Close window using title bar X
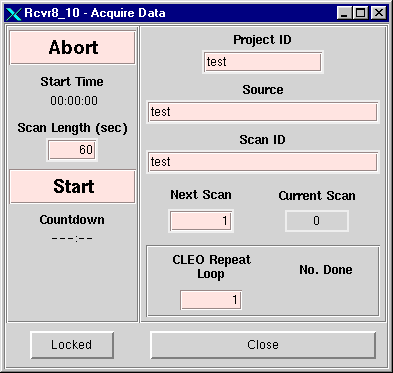The image size is (393, 373). tap(379, 13)
